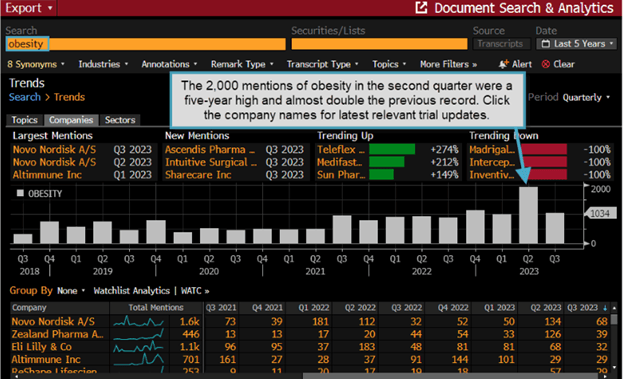Click the table scroll up arrow
Viewport: 624px width, 379px height.
pos(615,308)
